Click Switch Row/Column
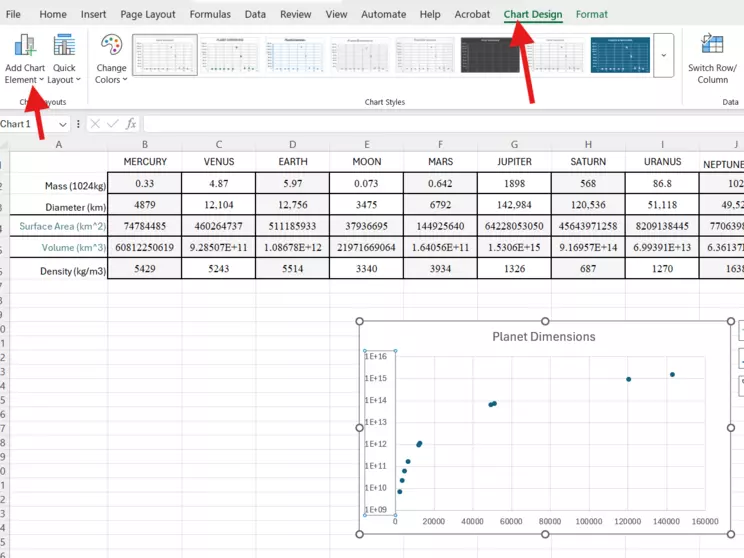Screen dimensions: 744x558 click(x=712, y=59)
